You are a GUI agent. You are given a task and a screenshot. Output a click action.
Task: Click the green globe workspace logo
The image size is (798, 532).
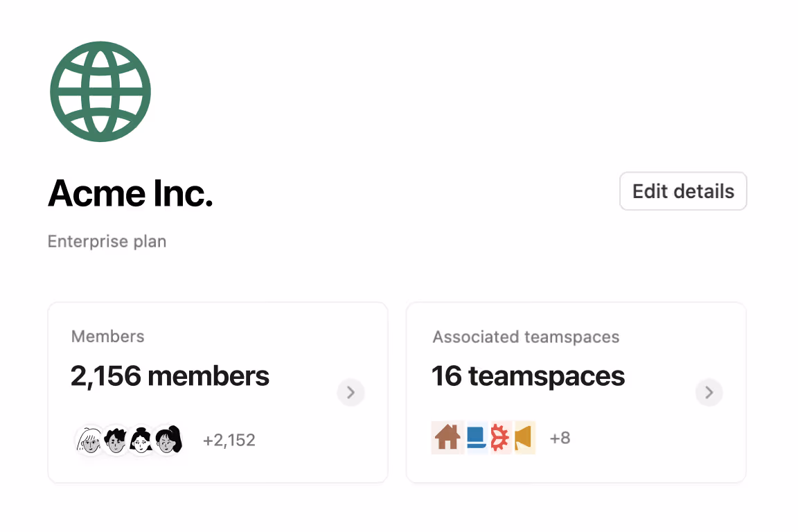100,91
